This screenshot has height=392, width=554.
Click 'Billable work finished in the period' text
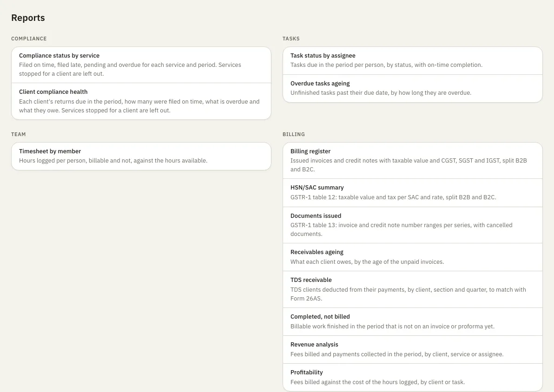tap(392, 327)
